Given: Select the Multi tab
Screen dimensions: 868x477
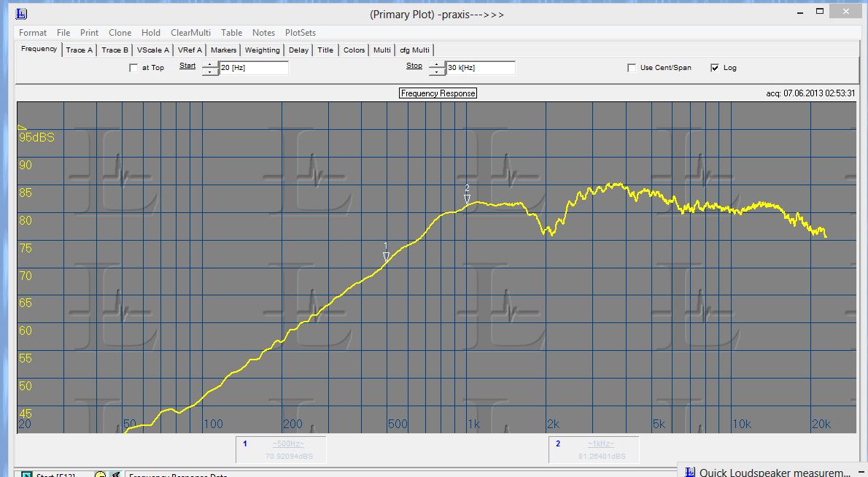Looking at the screenshot, I should point(382,50).
